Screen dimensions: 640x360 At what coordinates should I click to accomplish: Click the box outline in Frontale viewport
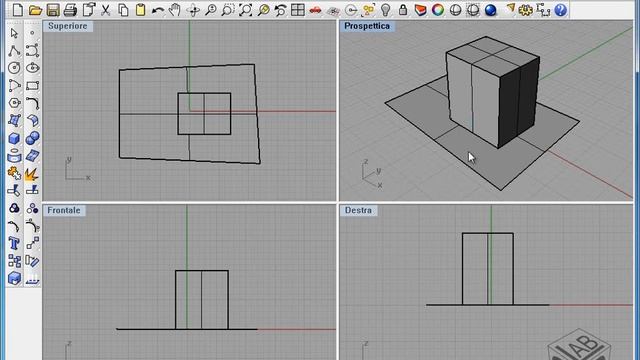pyautogui.click(x=202, y=300)
